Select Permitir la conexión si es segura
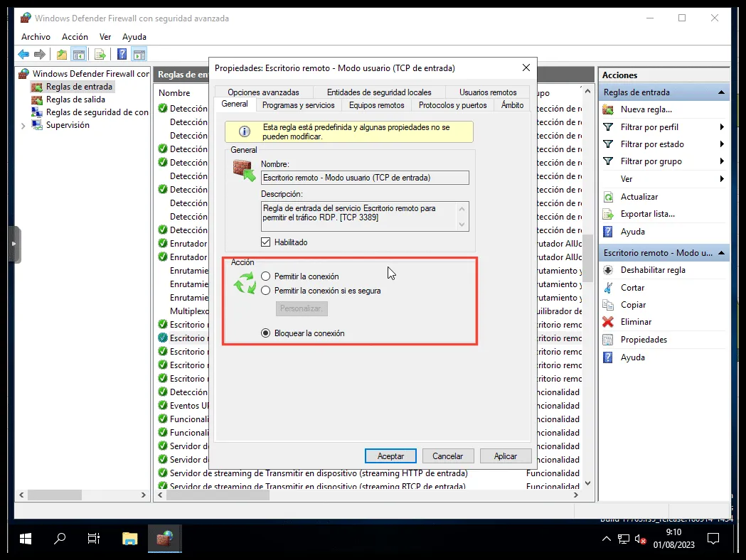This screenshot has height=560, width=746. [265, 291]
